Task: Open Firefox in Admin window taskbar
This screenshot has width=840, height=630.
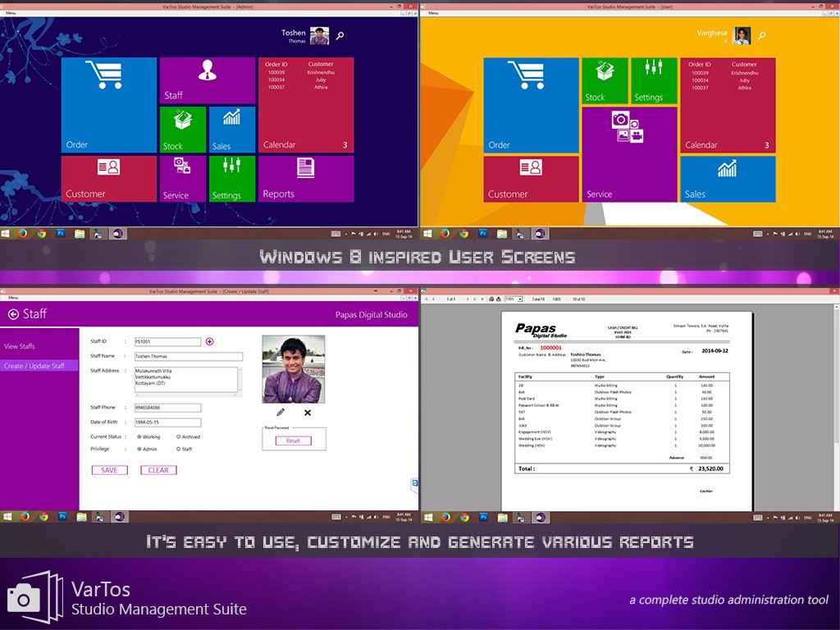Action: 23,234
